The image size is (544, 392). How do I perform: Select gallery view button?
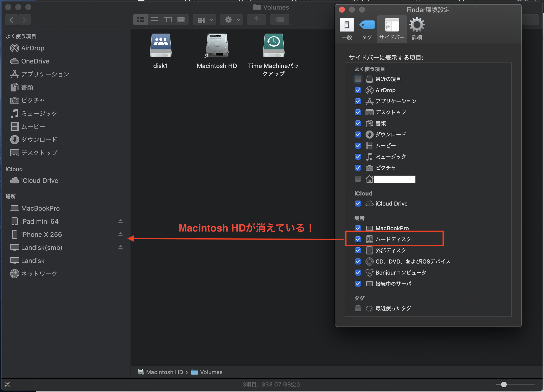coord(181,20)
